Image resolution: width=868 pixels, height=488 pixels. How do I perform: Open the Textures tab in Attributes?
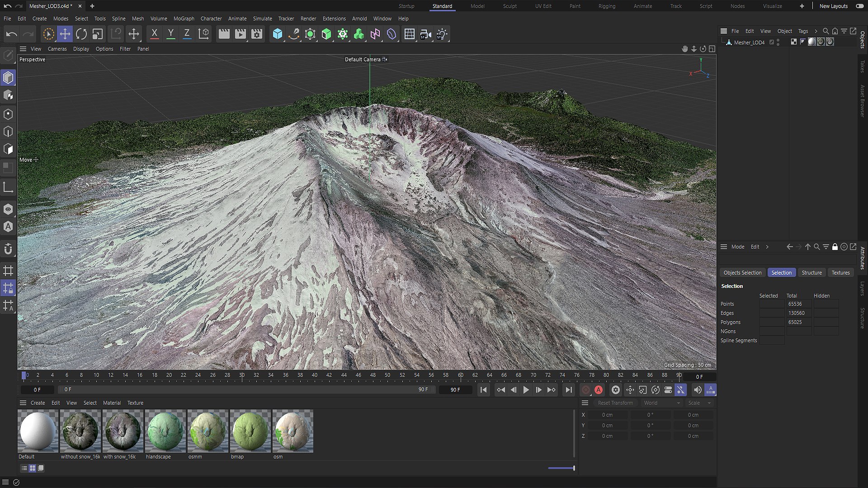(x=840, y=273)
